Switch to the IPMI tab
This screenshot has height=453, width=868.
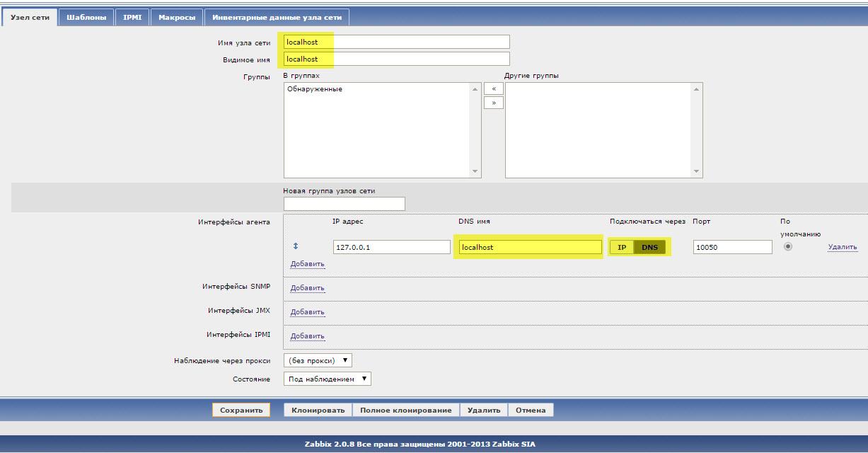[x=132, y=17]
